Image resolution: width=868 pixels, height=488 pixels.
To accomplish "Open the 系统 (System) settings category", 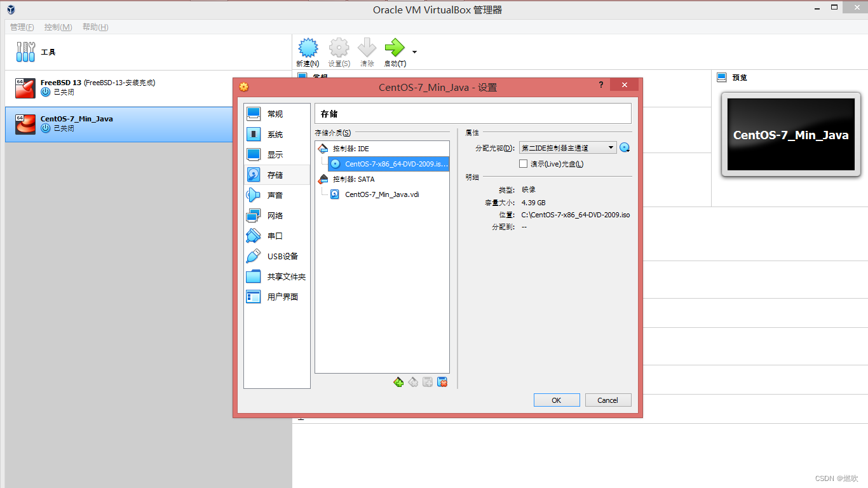I will click(277, 134).
